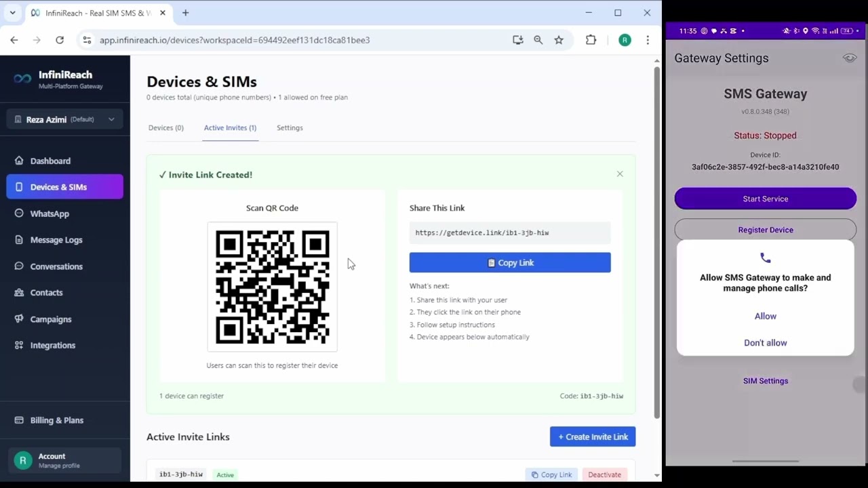Click the blue Copy Link button
The width and height of the screenshot is (868, 488).
click(x=510, y=263)
